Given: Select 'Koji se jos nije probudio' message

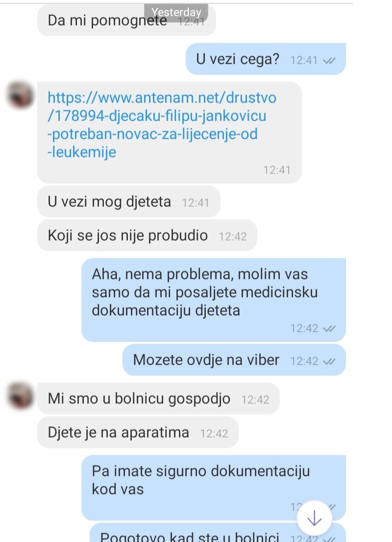Looking at the screenshot, I should click(147, 235).
